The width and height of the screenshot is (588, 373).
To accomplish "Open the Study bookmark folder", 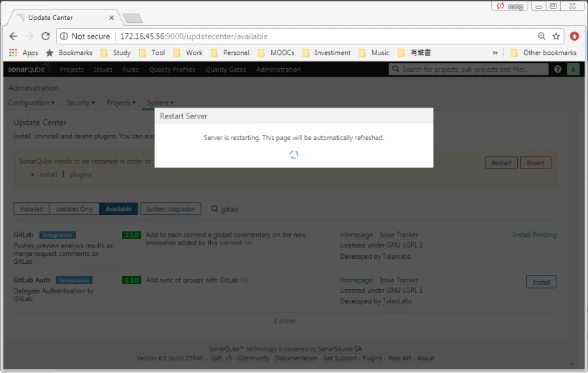I will (115, 53).
